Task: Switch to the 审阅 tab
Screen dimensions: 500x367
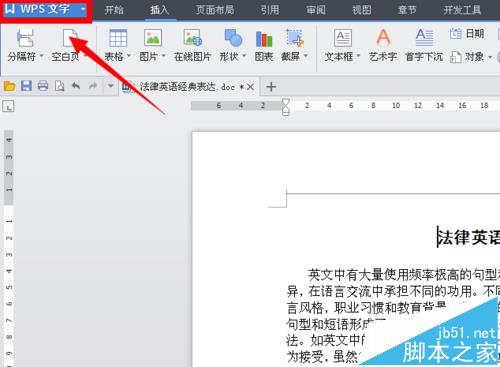Action: coord(316,10)
